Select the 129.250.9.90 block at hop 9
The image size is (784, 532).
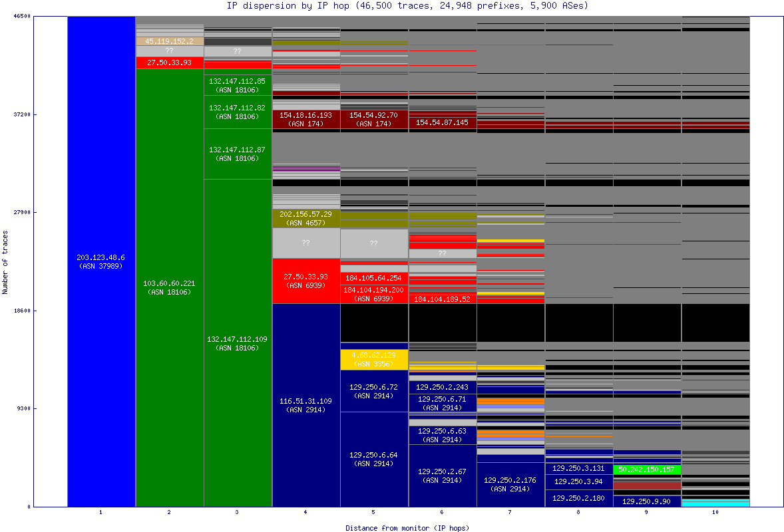coord(646,503)
